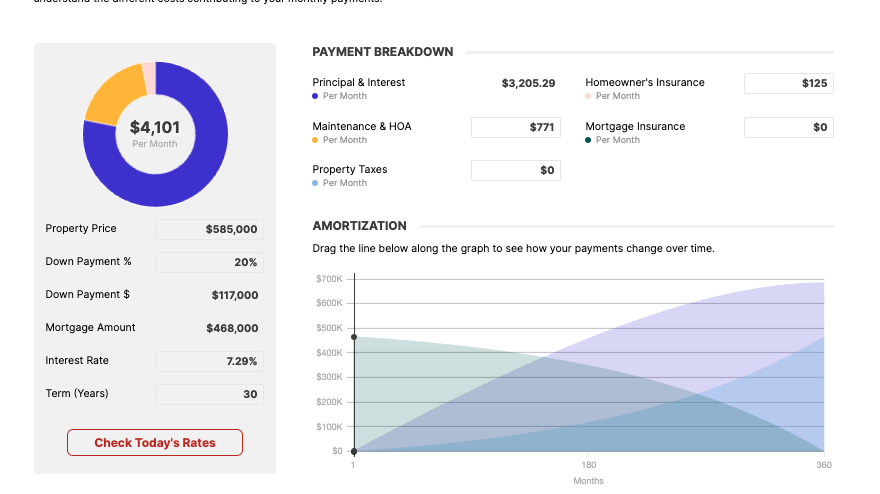The height and width of the screenshot is (494, 880).
Task: Click the 180 months axis label
Action: [x=589, y=465]
